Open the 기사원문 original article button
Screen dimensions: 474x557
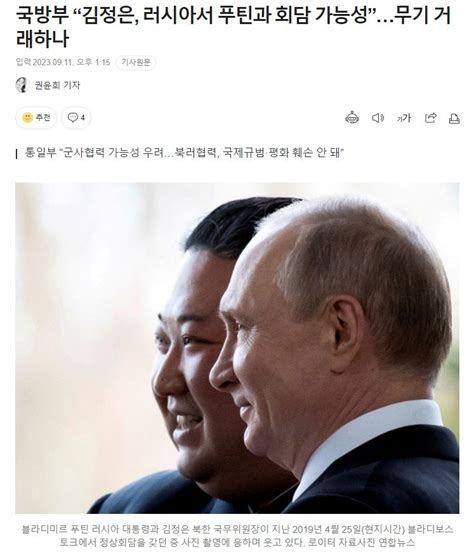136,62
